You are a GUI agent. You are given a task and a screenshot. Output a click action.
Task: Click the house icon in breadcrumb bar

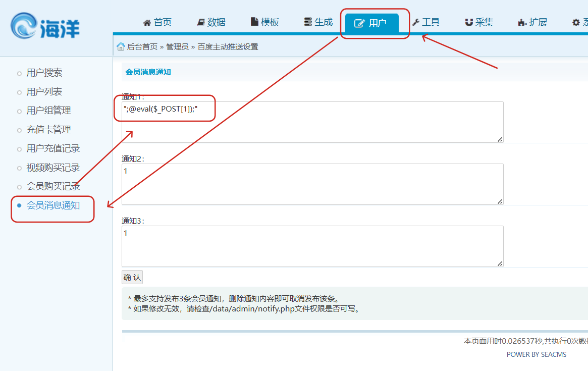coord(121,46)
